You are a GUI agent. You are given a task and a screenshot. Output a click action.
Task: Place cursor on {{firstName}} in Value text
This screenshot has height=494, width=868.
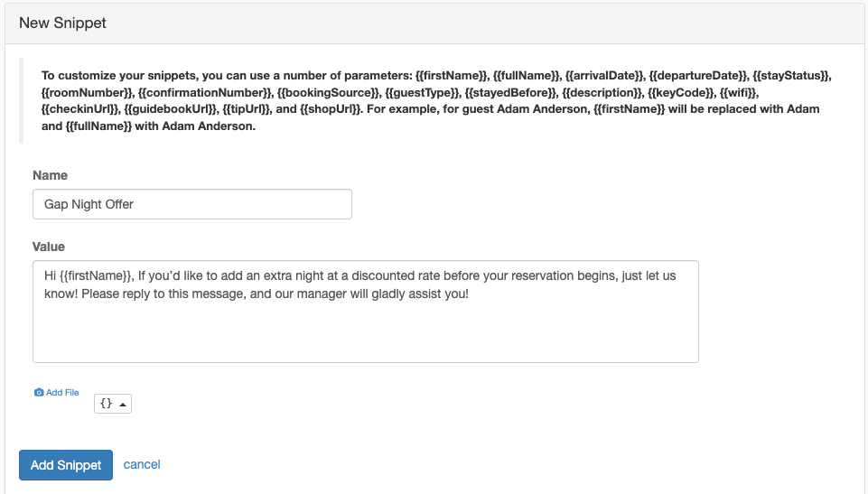[x=96, y=276]
